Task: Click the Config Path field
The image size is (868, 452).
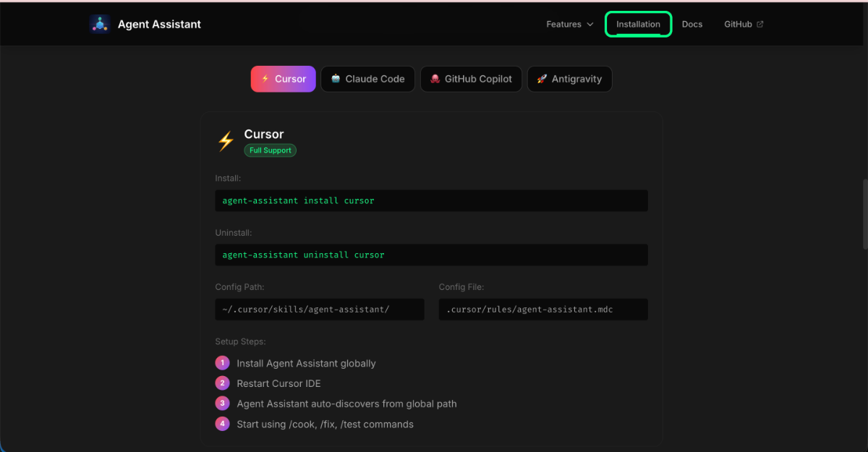Action: 320,310
